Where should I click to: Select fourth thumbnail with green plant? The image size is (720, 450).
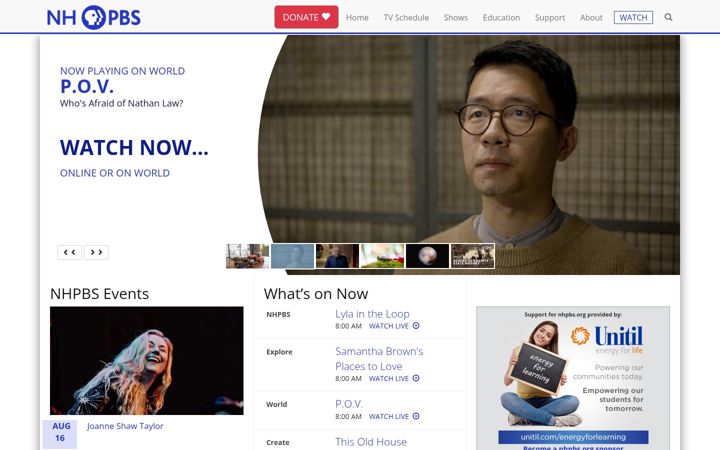click(382, 256)
